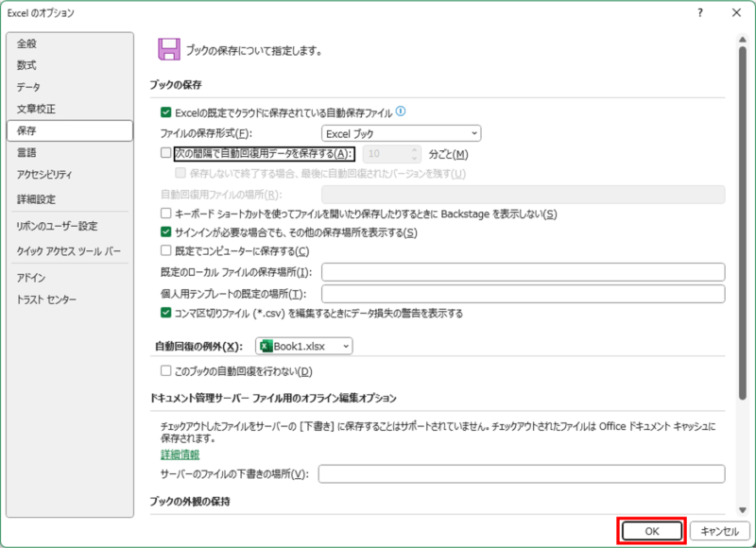The height and width of the screenshot is (548, 756).
Task: Select アドイン category
Action: pos(70,278)
